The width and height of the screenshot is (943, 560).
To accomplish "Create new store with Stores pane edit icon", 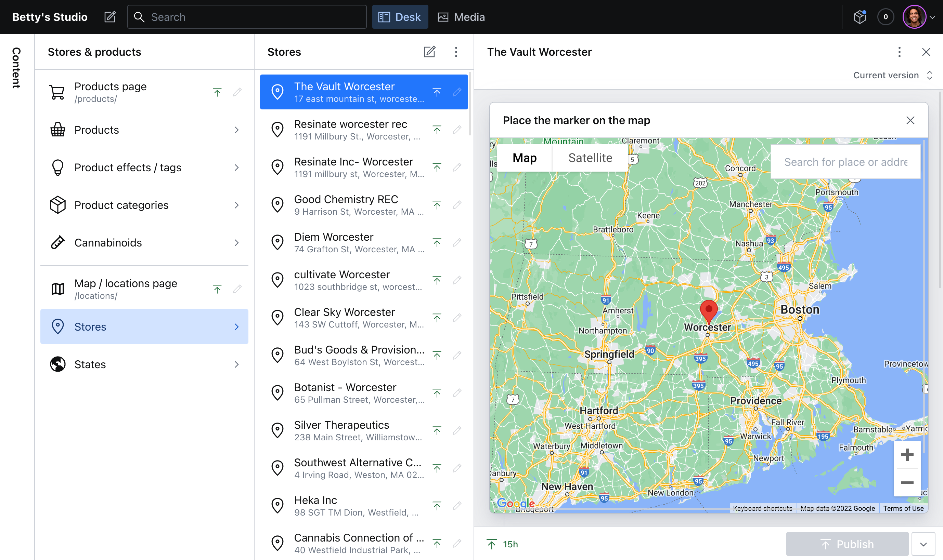I will click(x=429, y=52).
